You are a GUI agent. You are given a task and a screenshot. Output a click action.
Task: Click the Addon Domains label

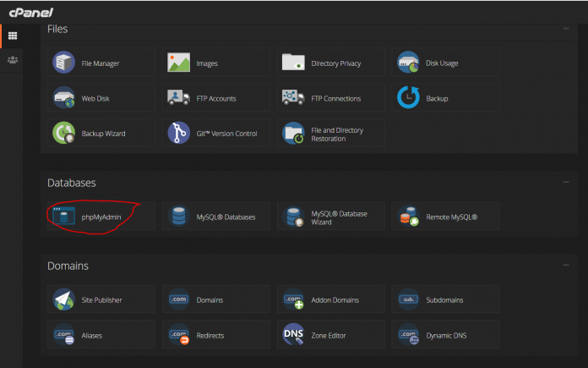point(335,300)
